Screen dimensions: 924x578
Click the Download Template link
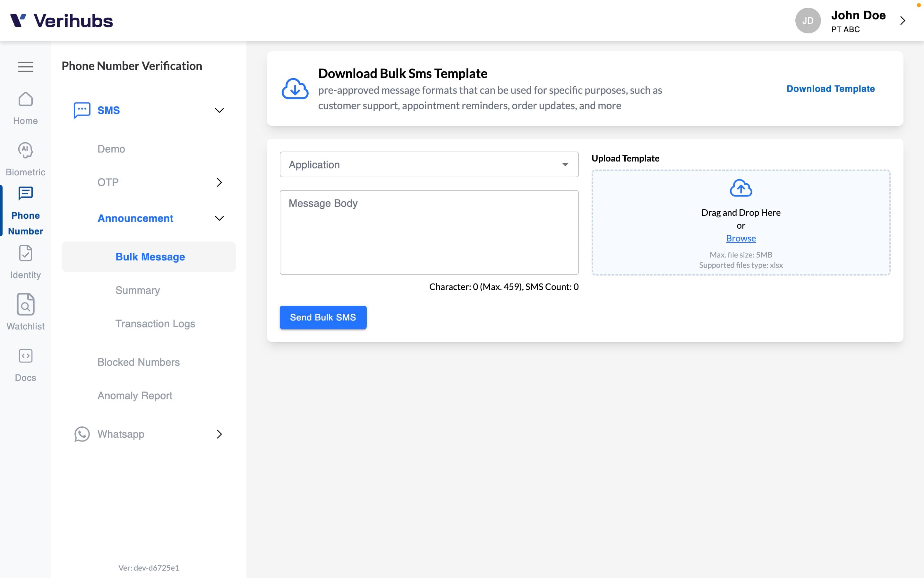(x=830, y=89)
